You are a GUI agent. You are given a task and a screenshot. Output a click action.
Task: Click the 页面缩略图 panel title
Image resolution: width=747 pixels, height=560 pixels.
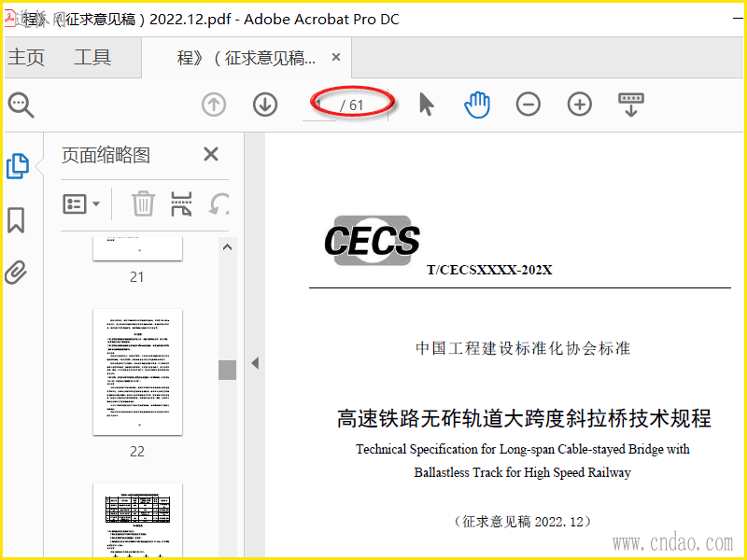[106, 155]
